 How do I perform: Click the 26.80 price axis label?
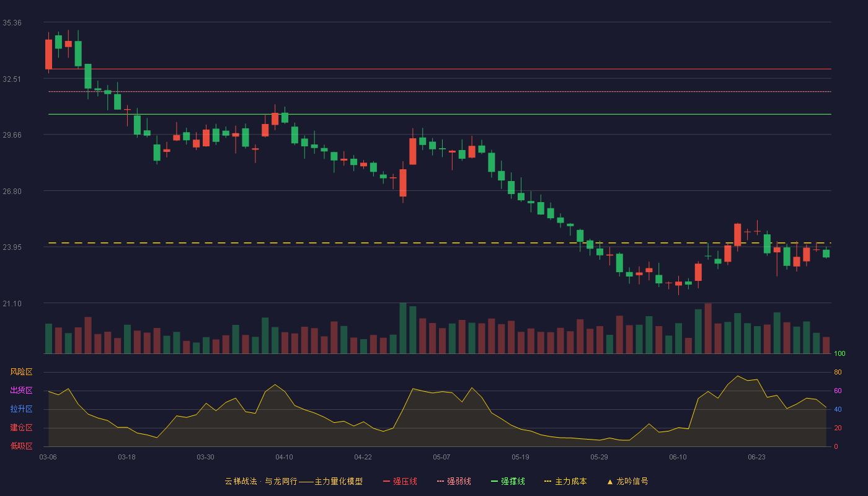(x=12, y=192)
